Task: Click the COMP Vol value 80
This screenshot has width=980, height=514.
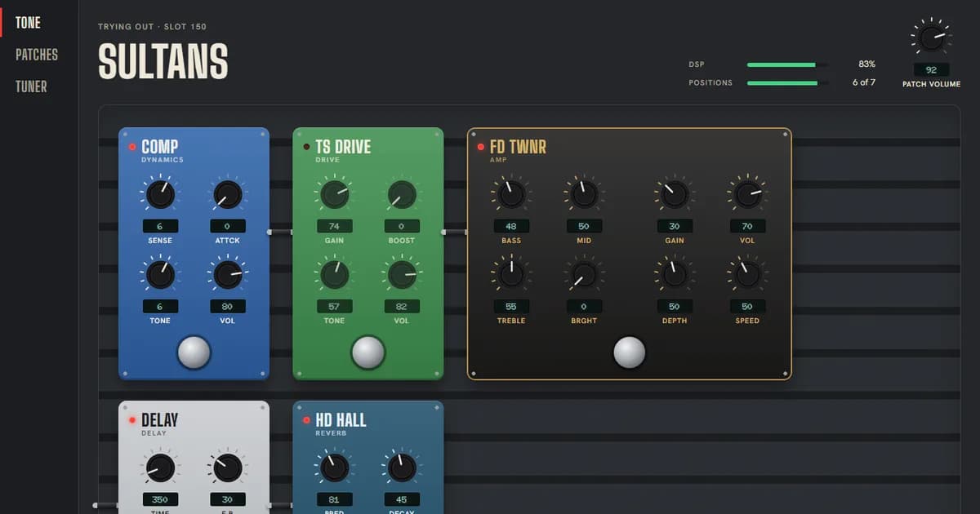Action: coord(228,306)
